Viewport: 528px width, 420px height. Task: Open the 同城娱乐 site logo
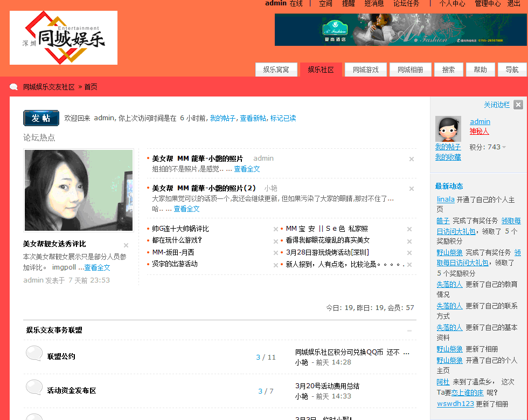pyautogui.click(x=64, y=38)
